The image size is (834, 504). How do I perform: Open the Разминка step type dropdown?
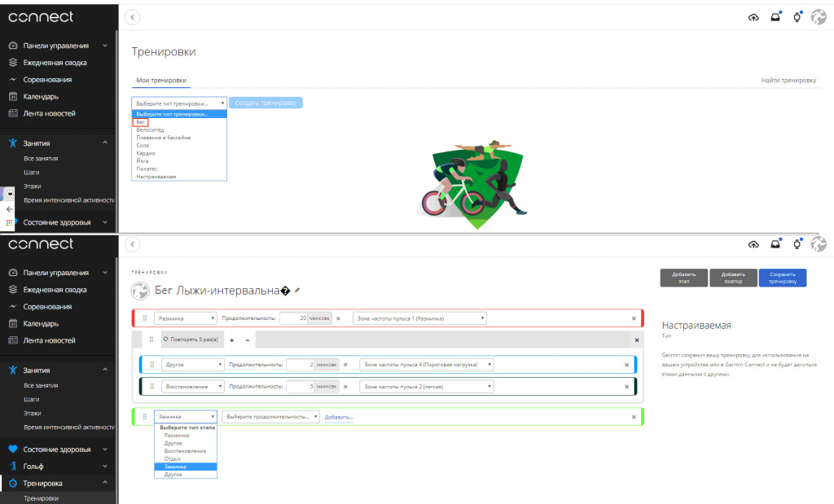[x=186, y=318]
